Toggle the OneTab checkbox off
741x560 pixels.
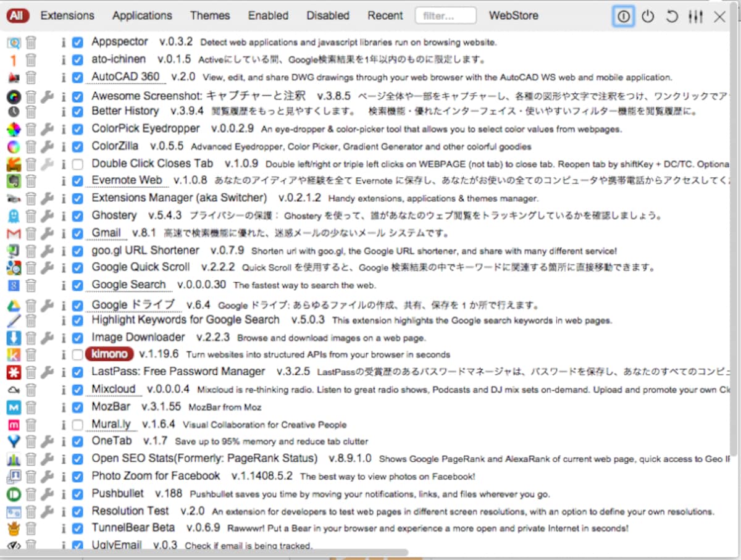pyautogui.click(x=77, y=442)
